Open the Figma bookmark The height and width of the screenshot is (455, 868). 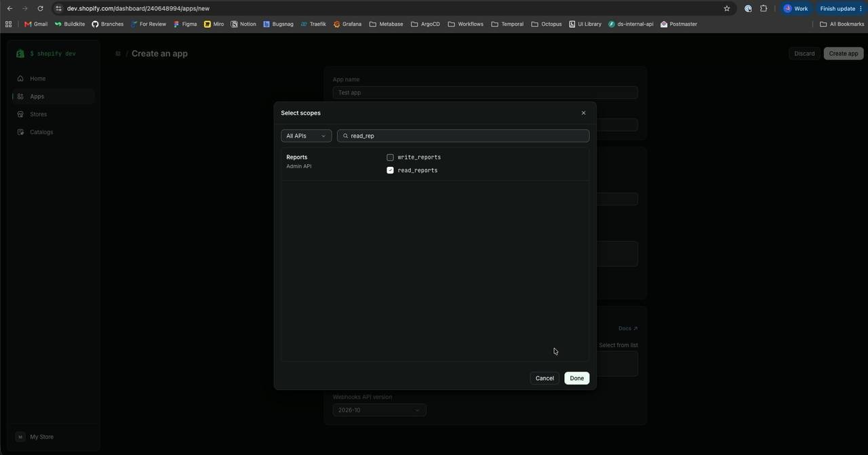(185, 24)
